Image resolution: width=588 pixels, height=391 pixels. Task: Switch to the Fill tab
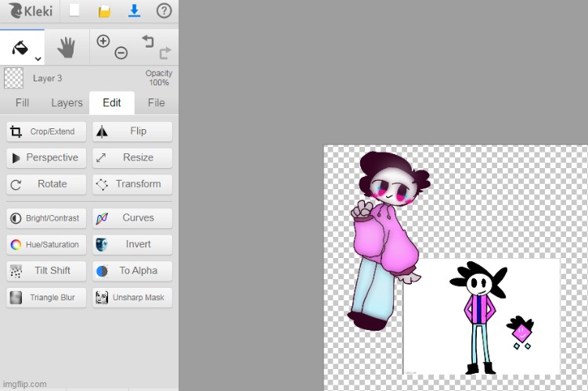click(x=22, y=102)
